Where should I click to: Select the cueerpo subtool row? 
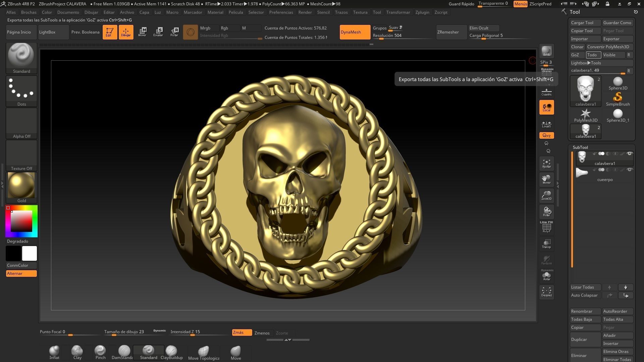tap(604, 175)
